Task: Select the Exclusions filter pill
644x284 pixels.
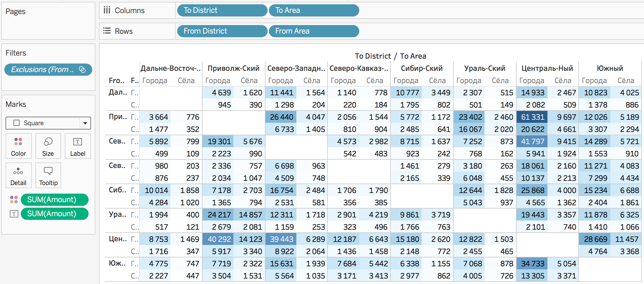Action: click(43, 70)
